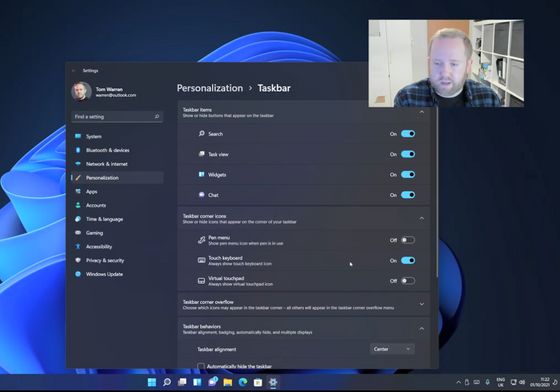
Task: Open Windows Update settings
Action: pos(118,274)
